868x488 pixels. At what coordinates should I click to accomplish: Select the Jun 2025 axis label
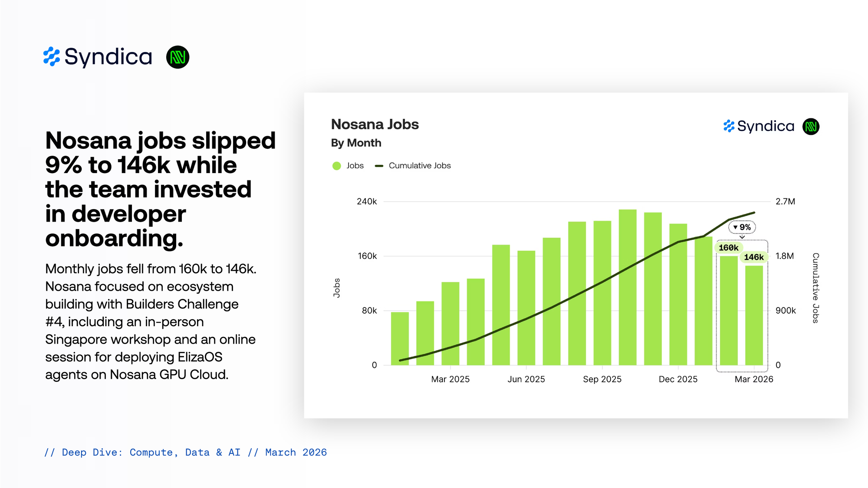(x=526, y=379)
